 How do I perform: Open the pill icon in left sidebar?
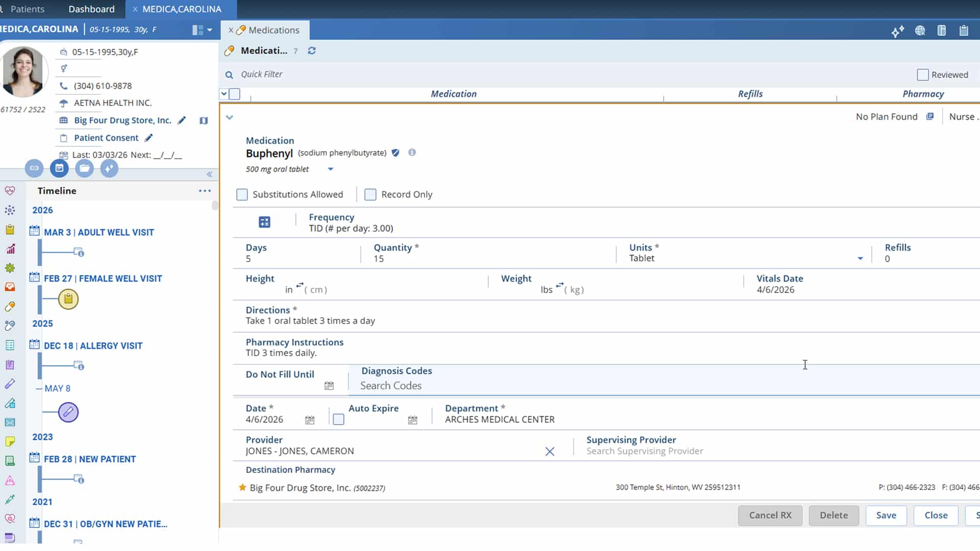[x=10, y=307]
